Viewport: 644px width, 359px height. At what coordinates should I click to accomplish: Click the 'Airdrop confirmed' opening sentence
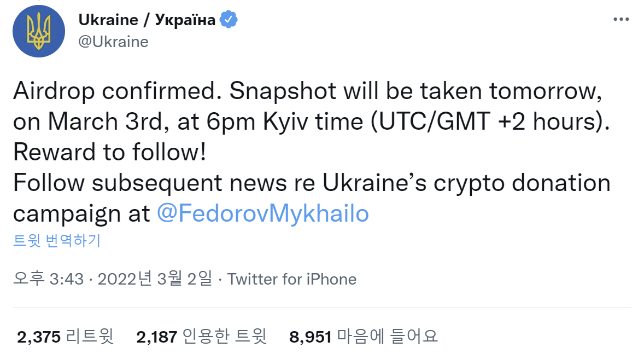point(118,91)
